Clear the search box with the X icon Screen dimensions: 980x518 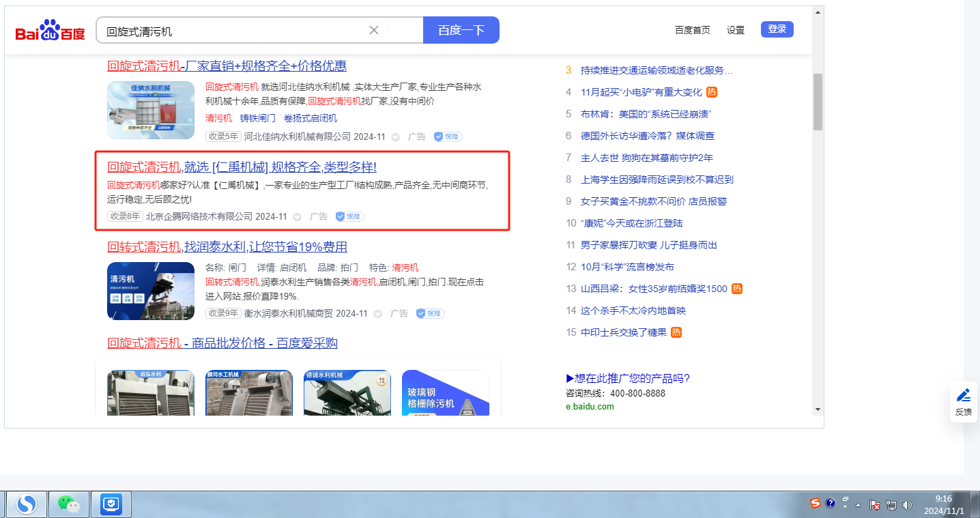(x=374, y=30)
